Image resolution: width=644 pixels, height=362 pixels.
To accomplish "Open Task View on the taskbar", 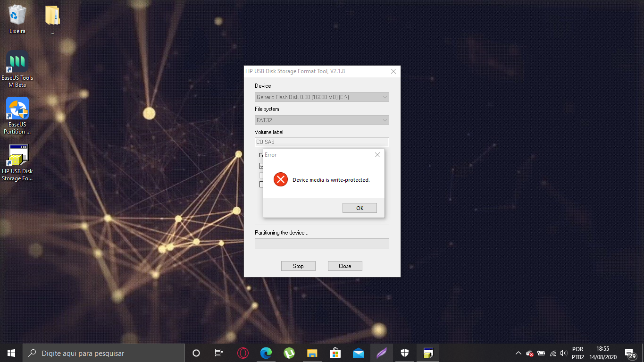I will pyautogui.click(x=219, y=353).
